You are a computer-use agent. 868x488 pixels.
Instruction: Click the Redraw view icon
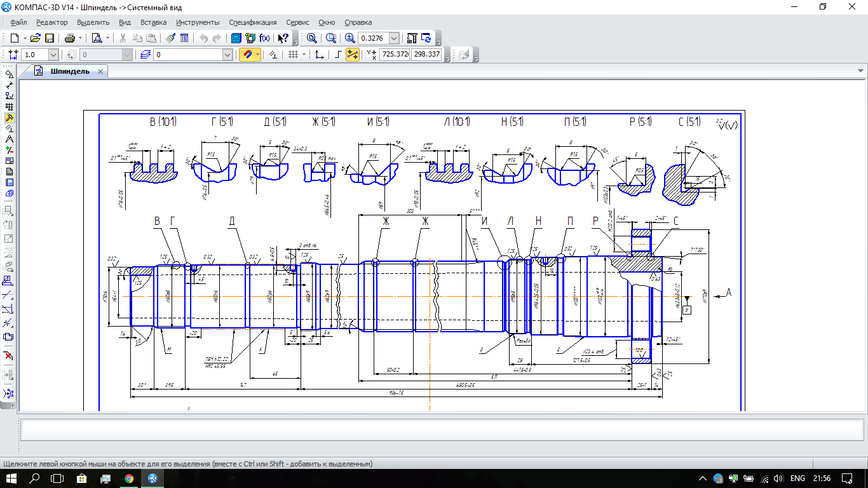pos(426,38)
